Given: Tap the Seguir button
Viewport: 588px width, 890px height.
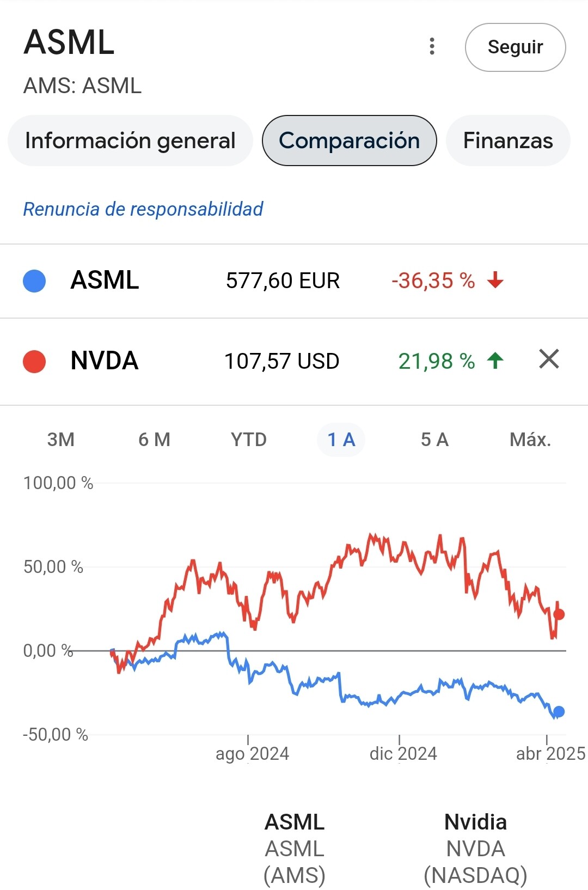Looking at the screenshot, I should click(515, 47).
